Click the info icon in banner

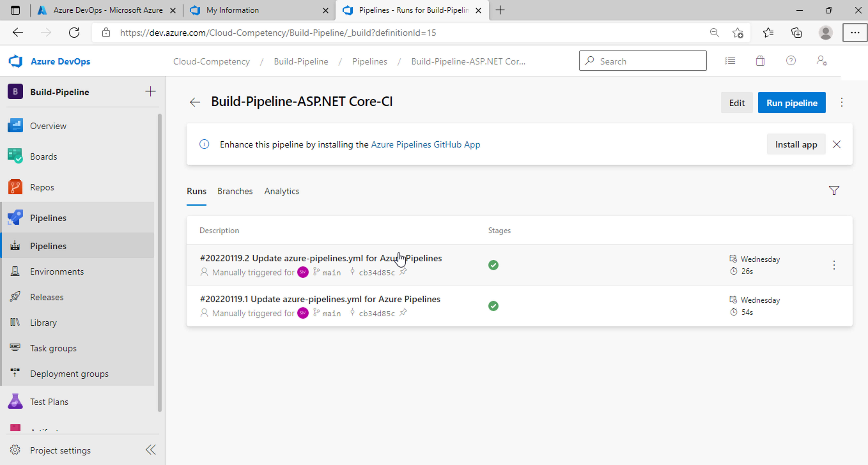204,144
